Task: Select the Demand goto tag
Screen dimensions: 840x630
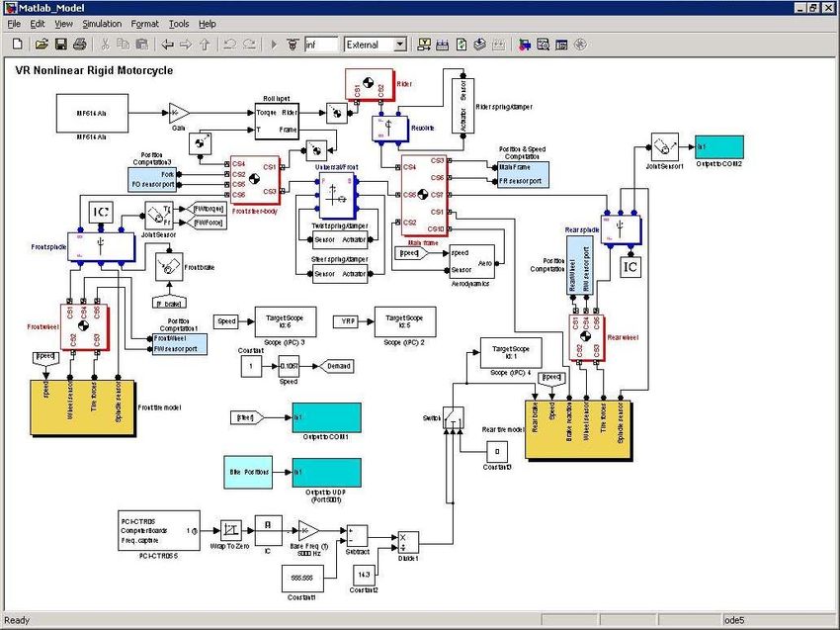Action: (335, 366)
